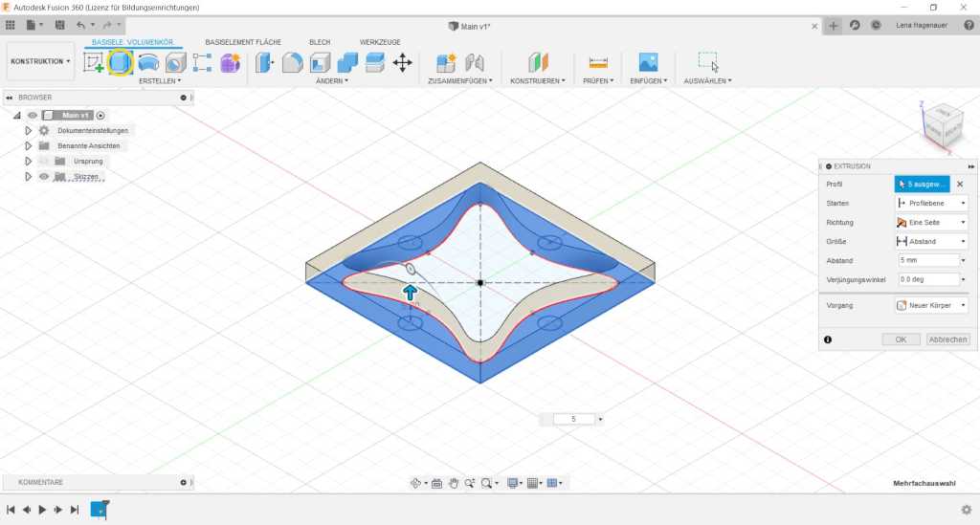Viewport: 980px width, 525px height.
Task: Switch to the Werkzeuge tab
Action: tap(380, 42)
